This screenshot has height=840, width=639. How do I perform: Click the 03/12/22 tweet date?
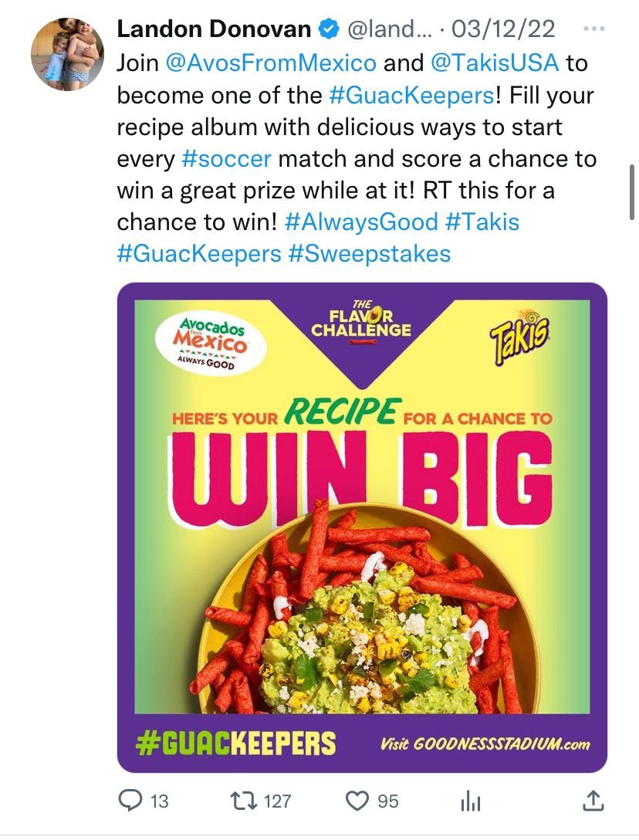pos(503,29)
